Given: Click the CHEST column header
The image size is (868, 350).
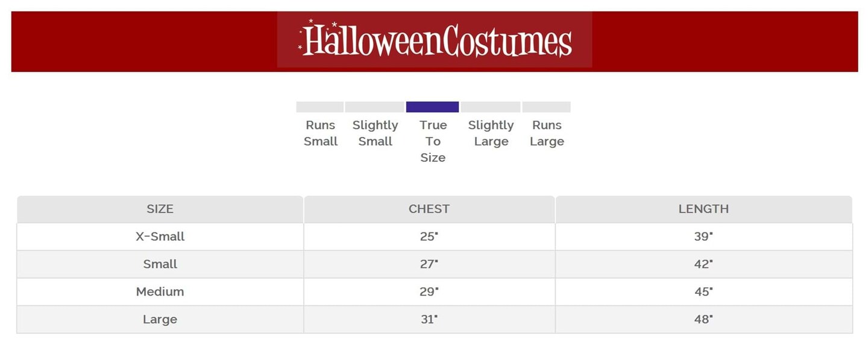Looking at the screenshot, I should (x=429, y=209).
